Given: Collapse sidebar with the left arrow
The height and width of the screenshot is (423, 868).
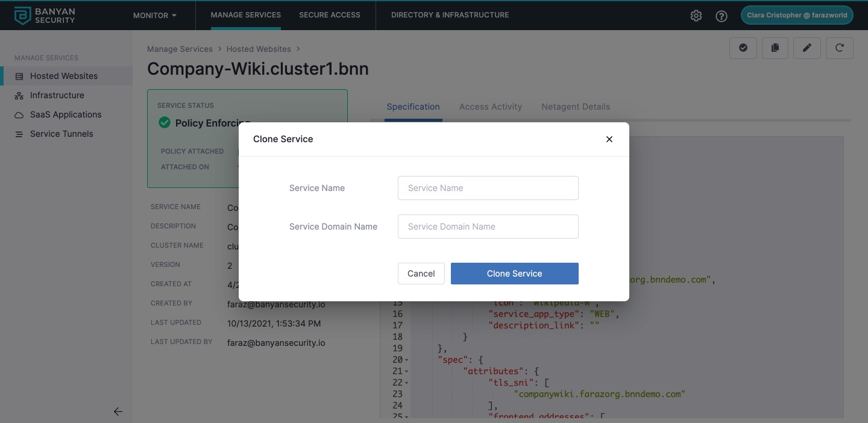Looking at the screenshot, I should 118,412.
